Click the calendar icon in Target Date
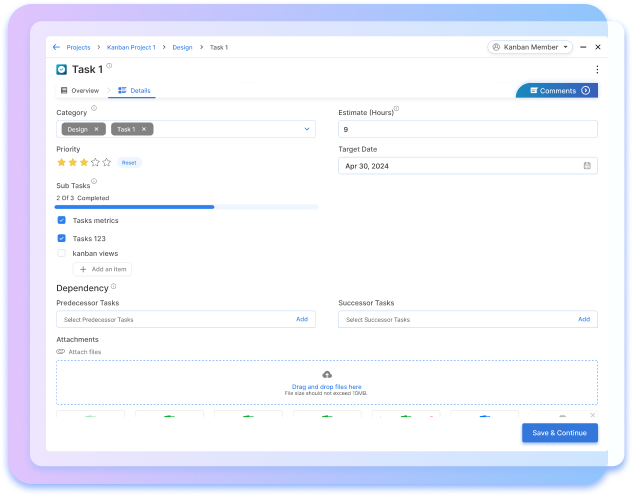Image resolution: width=633 pixels, height=496 pixels. pyautogui.click(x=587, y=165)
